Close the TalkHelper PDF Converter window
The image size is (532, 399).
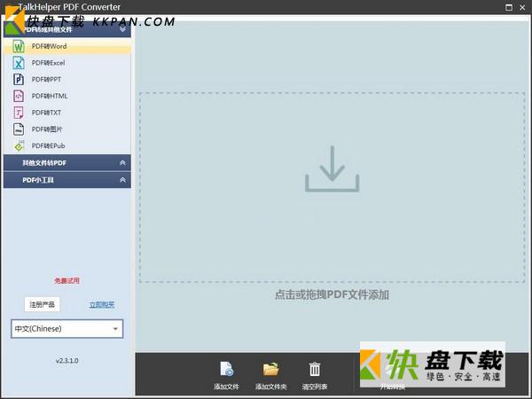(x=522, y=7)
